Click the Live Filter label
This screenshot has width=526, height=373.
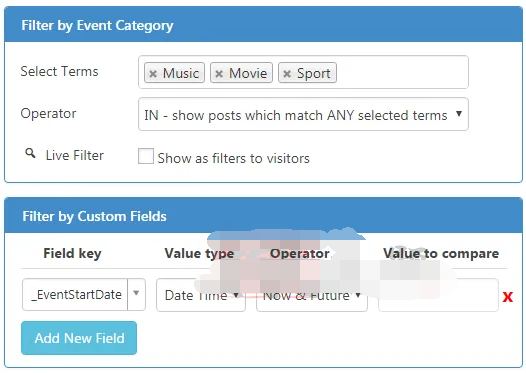(x=74, y=155)
